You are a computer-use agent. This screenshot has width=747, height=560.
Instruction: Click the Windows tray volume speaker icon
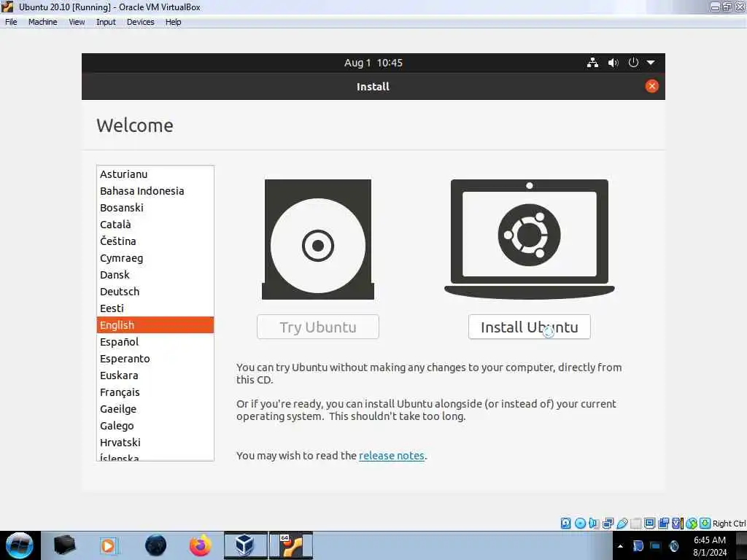(x=673, y=546)
